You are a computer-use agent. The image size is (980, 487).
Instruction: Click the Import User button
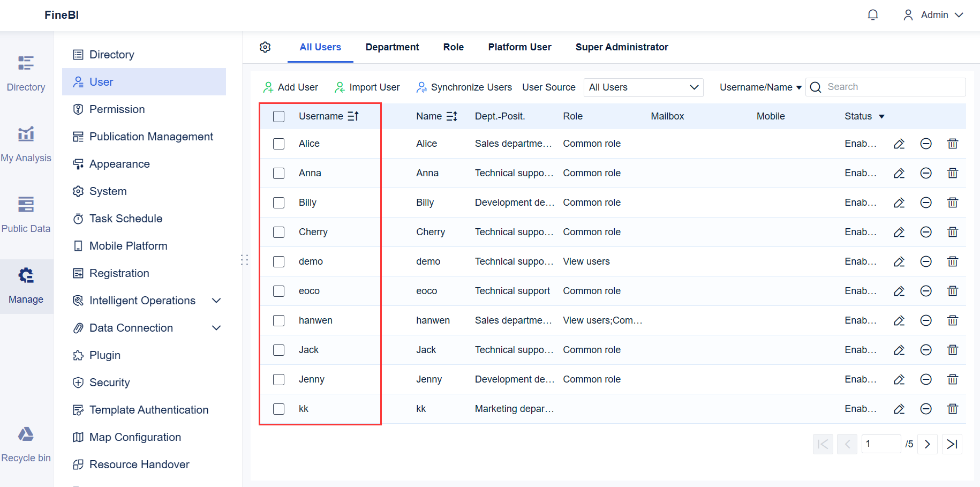pos(367,87)
